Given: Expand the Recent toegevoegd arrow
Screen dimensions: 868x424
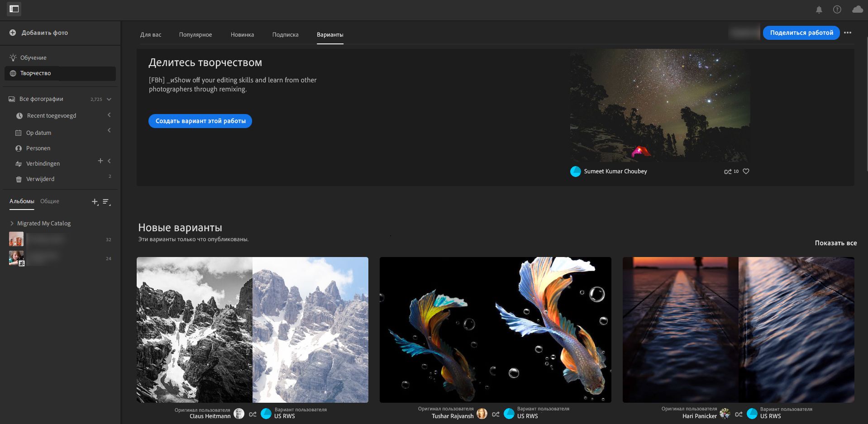Looking at the screenshot, I should (x=109, y=115).
